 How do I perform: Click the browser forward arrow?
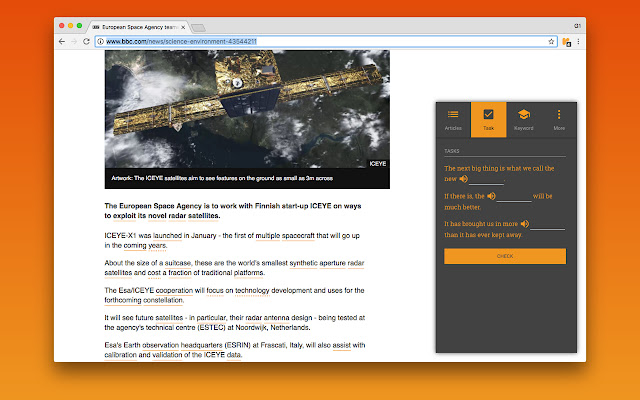pos(74,41)
